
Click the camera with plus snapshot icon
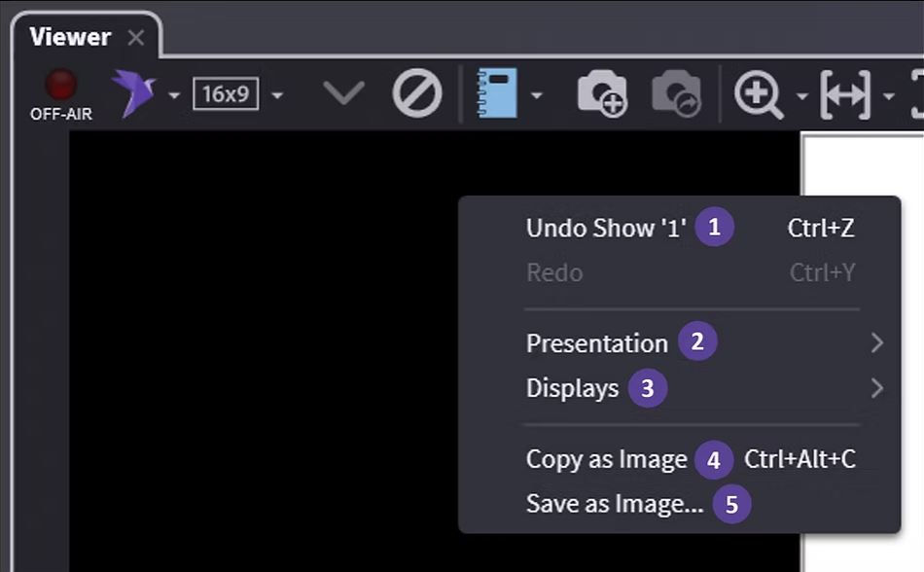pos(602,95)
